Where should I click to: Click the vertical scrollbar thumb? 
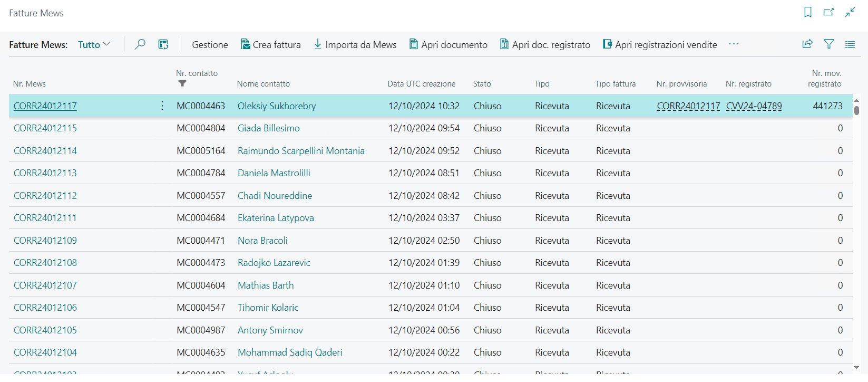tap(856, 110)
